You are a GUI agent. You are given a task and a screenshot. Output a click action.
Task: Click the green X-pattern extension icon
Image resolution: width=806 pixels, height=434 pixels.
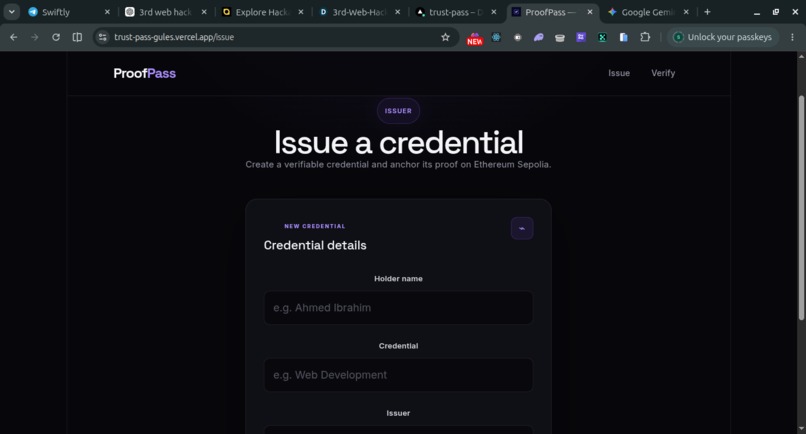click(x=602, y=37)
